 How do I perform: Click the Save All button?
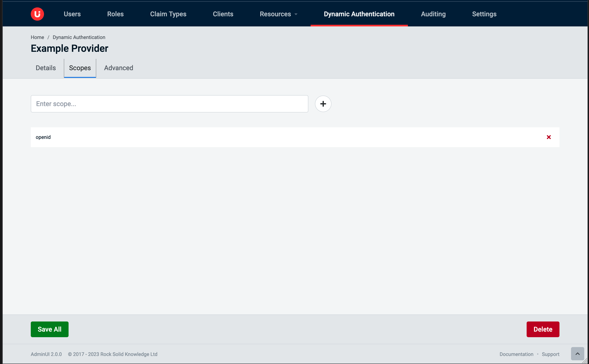pyautogui.click(x=49, y=329)
